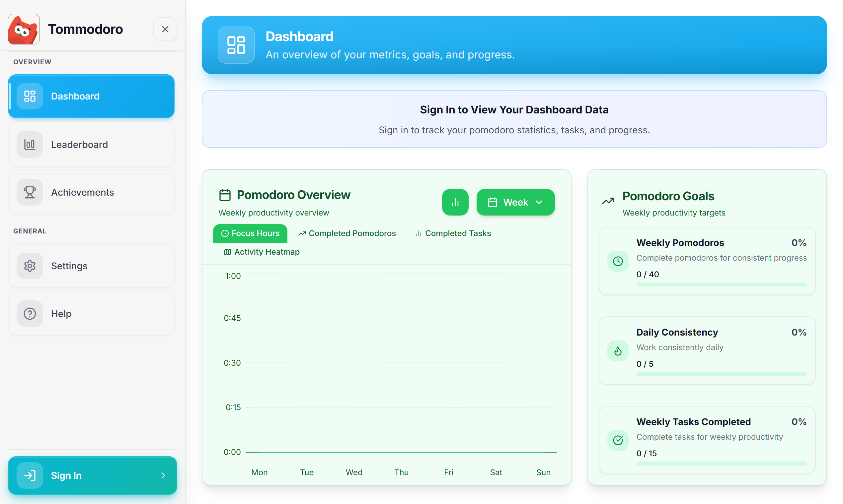Collapse the sidebar with the X button
The width and height of the screenshot is (843, 504).
pos(165,29)
